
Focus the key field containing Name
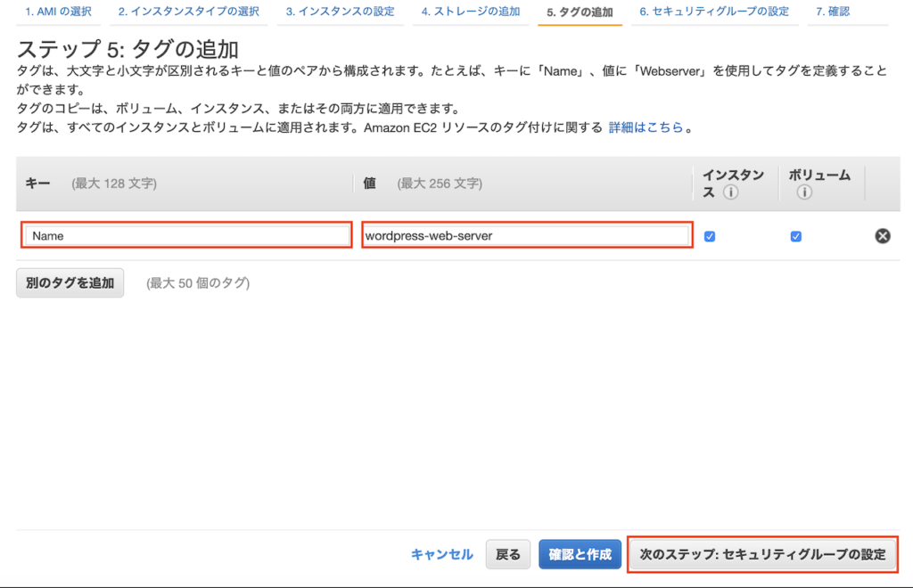(x=186, y=236)
